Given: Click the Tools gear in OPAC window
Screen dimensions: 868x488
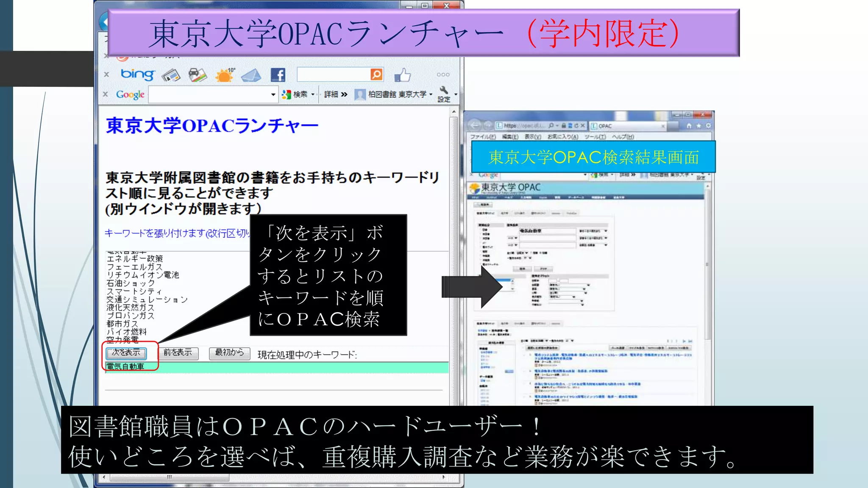Looking at the screenshot, I should coord(708,126).
